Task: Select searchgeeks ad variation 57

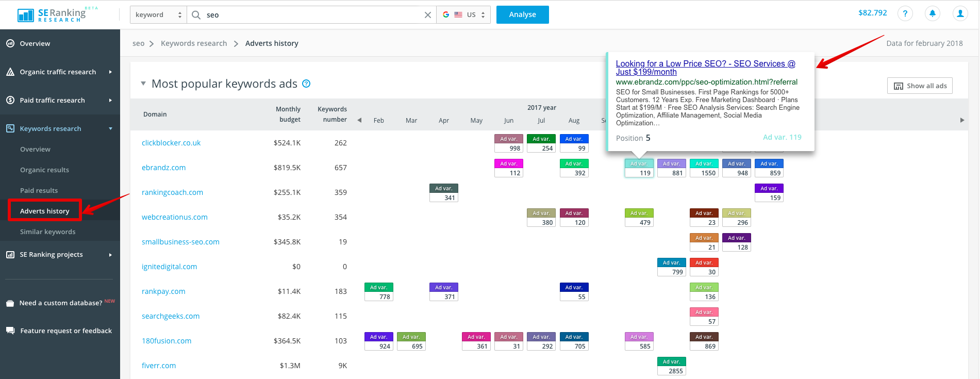Action: pyautogui.click(x=704, y=317)
